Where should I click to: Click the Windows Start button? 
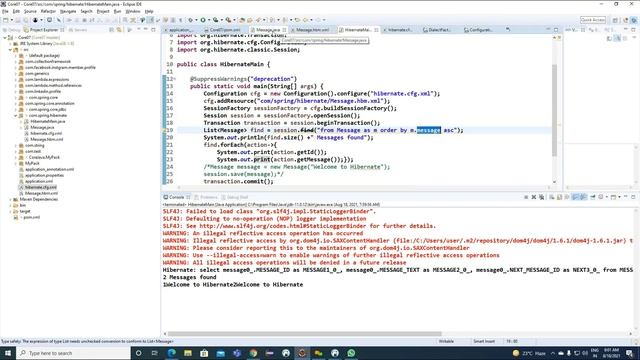pos(8,353)
